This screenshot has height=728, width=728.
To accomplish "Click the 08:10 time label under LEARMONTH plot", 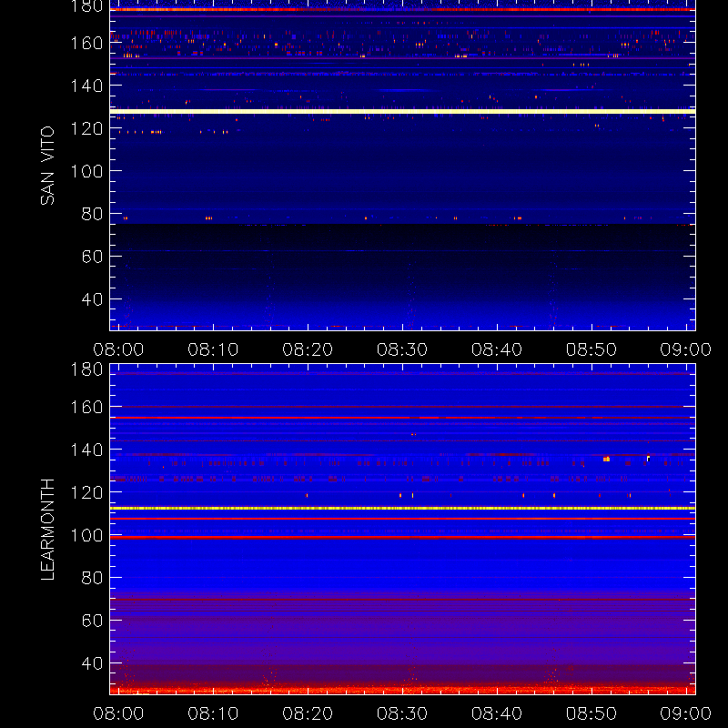I will 213,713.
